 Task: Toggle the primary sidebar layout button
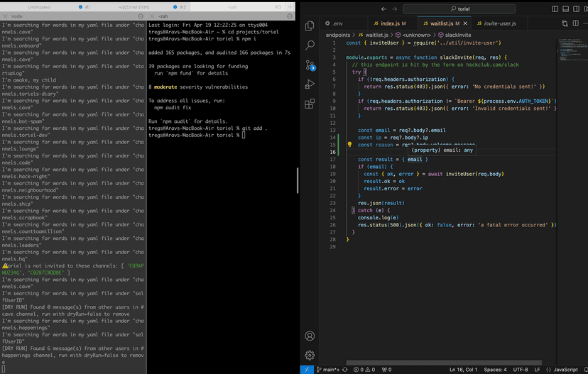[555, 9]
